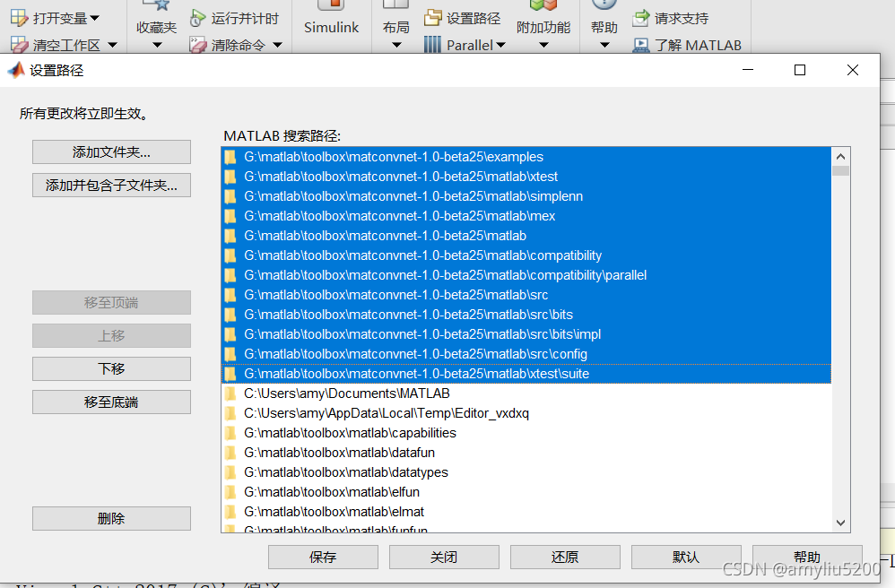This screenshot has width=895, height=588.
Task: Click the Move Up (上移) button
Action: (111, 336)
